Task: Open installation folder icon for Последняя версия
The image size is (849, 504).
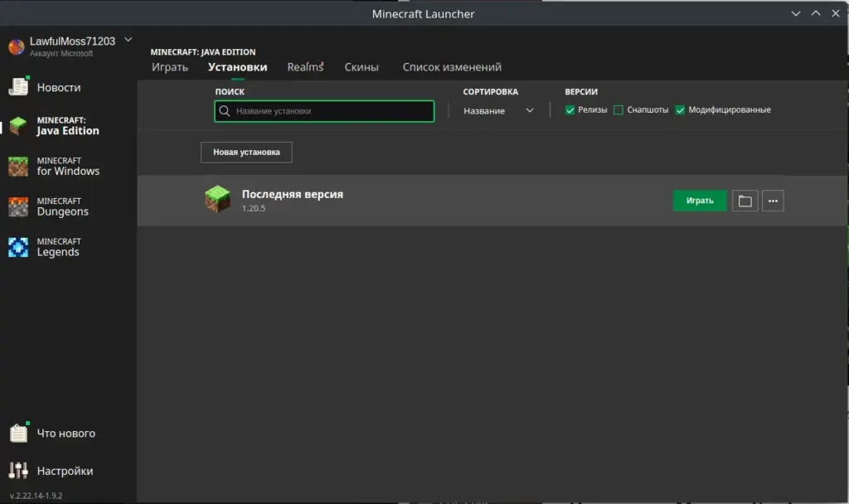Action: (745, 201)
